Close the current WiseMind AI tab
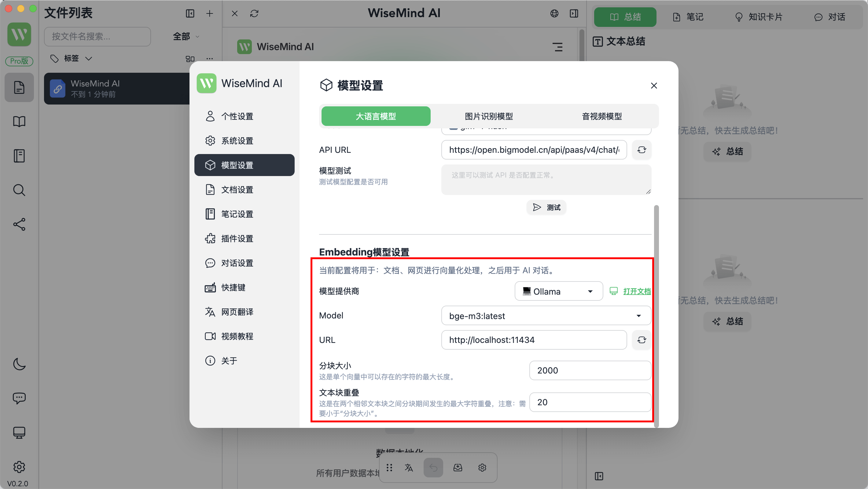The width and height of the screenshot is (868, 489). [x=235, y=13]
